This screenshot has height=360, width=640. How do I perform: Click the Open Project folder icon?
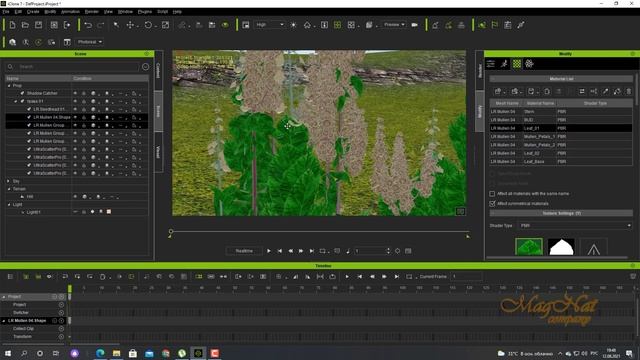[25, 25]
